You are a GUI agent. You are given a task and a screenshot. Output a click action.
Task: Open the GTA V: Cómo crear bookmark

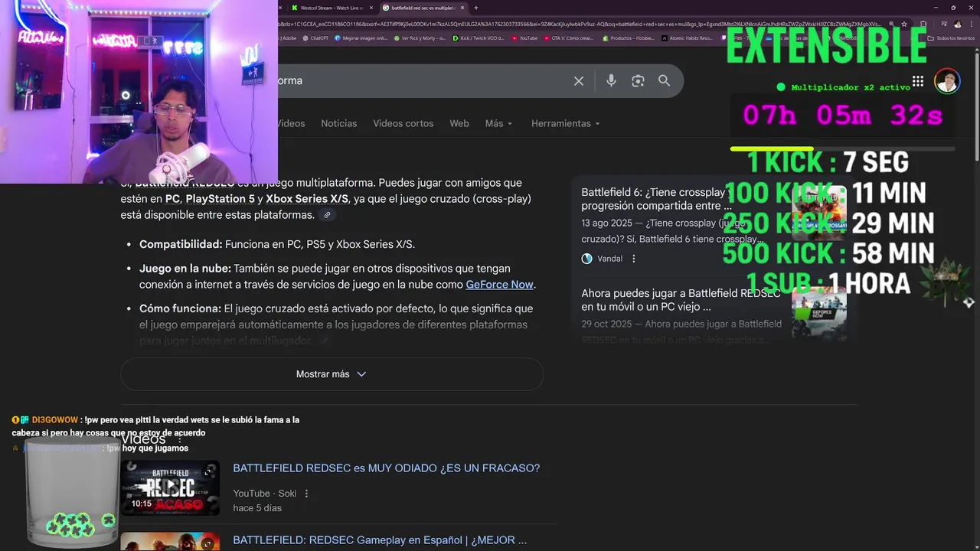[568, 37]
